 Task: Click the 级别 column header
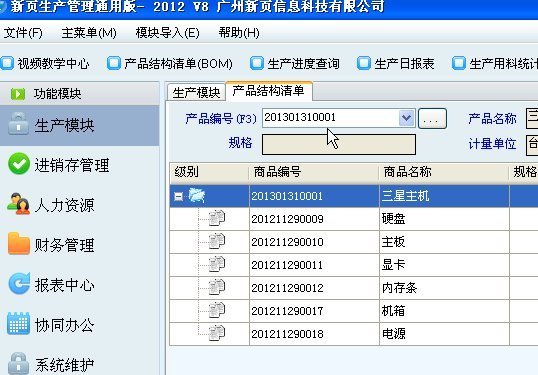click(x=209, y=172)
